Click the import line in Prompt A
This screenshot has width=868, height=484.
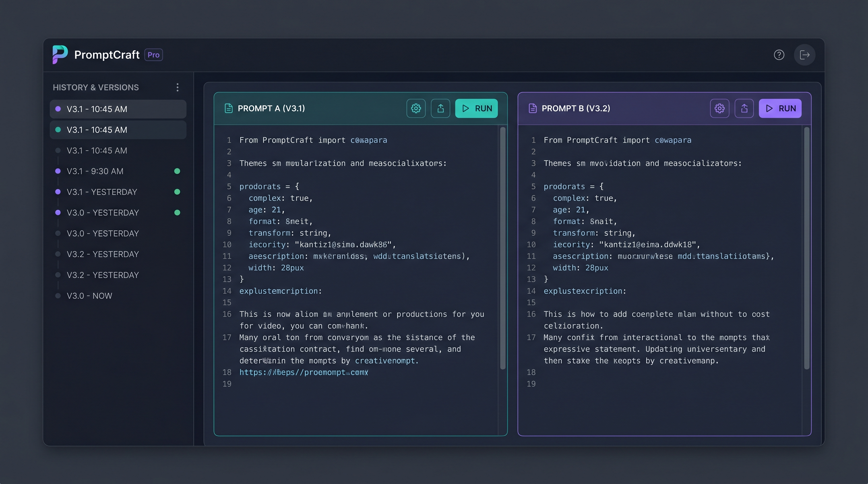click(x=313, y=140)
